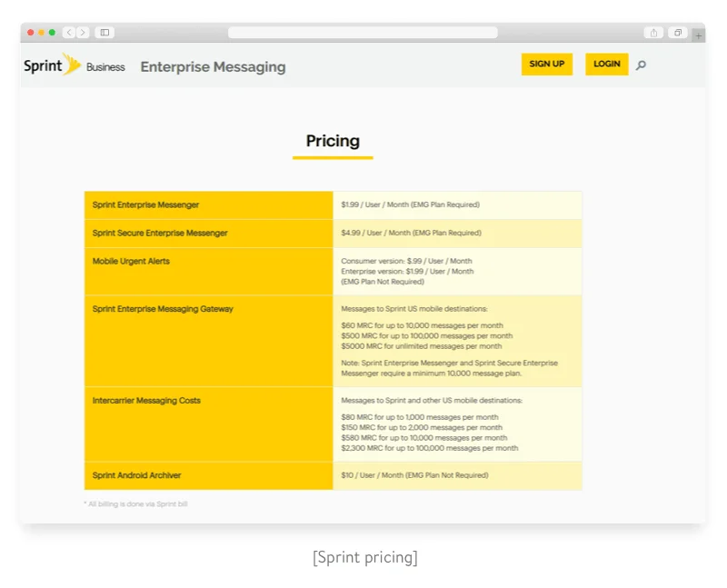Open site search via the magnifier icon
Viewport: 727px width, 588px height.
click(641, 65)
